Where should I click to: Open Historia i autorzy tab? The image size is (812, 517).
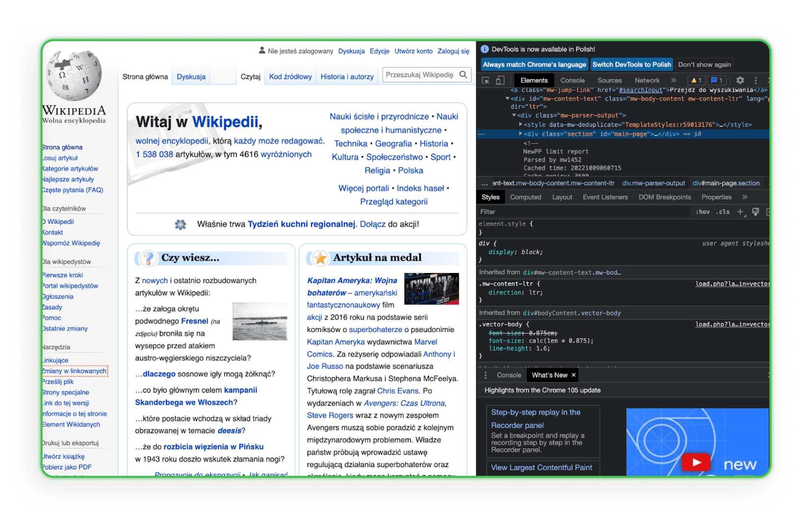pyautogui.click(x=347, y=77)
